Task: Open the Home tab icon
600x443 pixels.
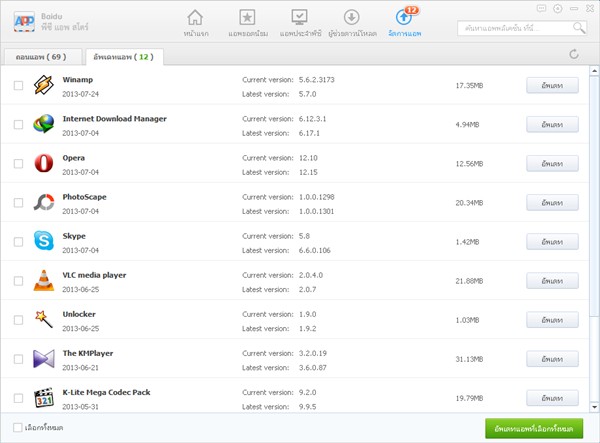Action: (195, 18)
